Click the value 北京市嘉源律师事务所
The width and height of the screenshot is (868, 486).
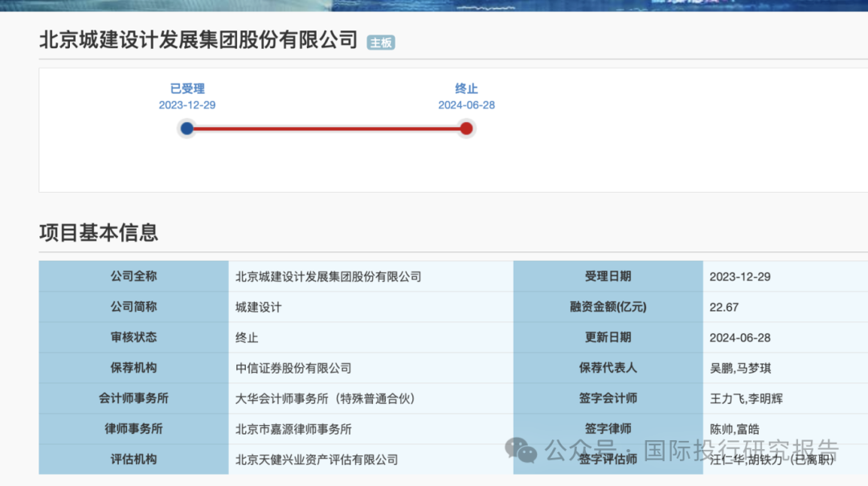[293, 429]
